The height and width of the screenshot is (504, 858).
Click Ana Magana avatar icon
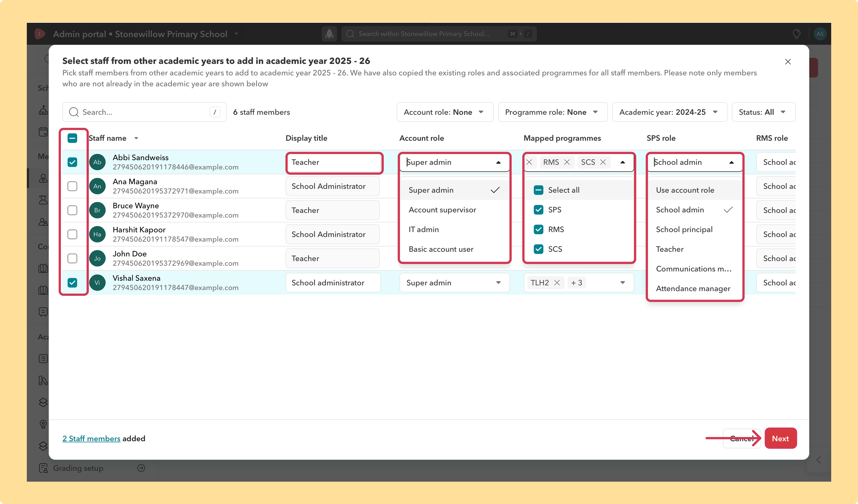(97, 186)
